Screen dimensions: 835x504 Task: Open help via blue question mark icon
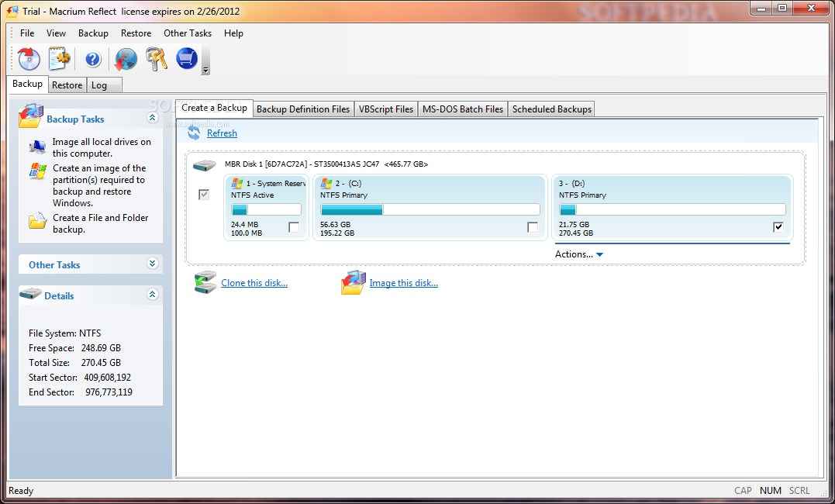point(93,59)
